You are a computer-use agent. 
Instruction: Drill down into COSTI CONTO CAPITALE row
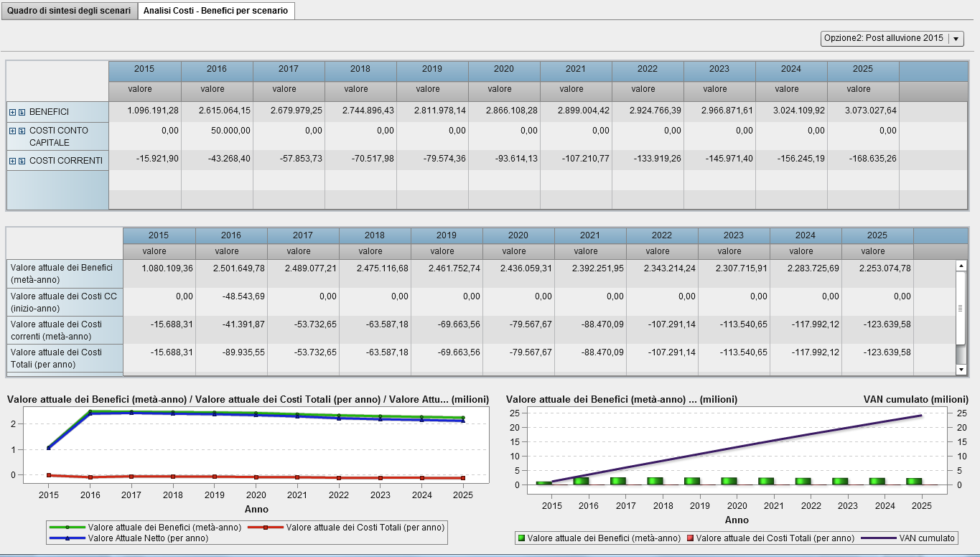tap(22, 131)
